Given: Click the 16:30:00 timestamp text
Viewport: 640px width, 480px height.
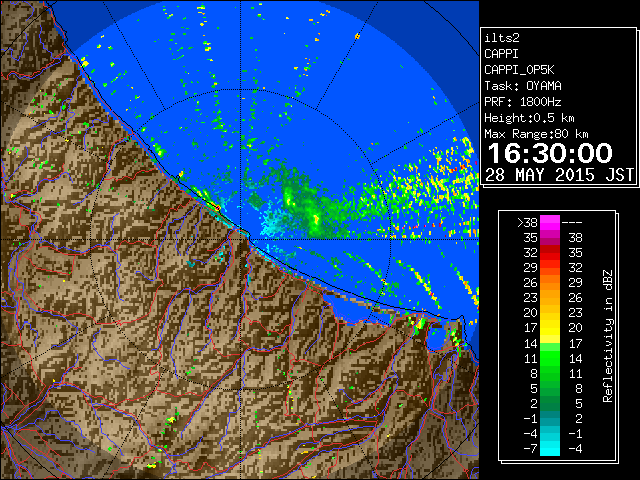Looking at the screenshot, I should tap(550, 153).
